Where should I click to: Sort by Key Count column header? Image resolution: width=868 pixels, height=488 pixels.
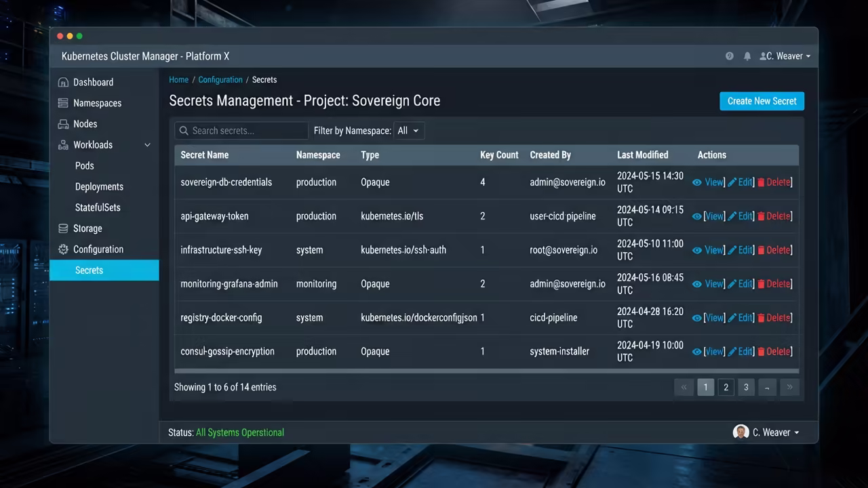click(x=499, y=155)
